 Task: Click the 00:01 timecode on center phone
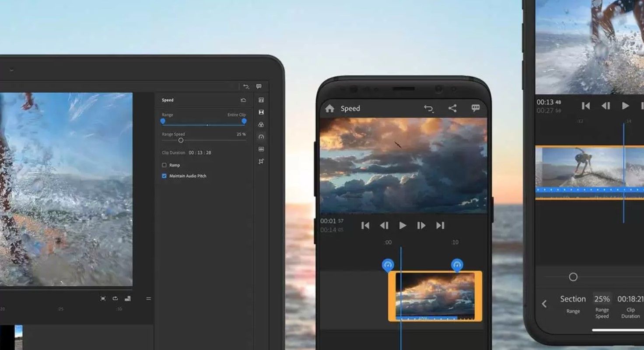328,221
